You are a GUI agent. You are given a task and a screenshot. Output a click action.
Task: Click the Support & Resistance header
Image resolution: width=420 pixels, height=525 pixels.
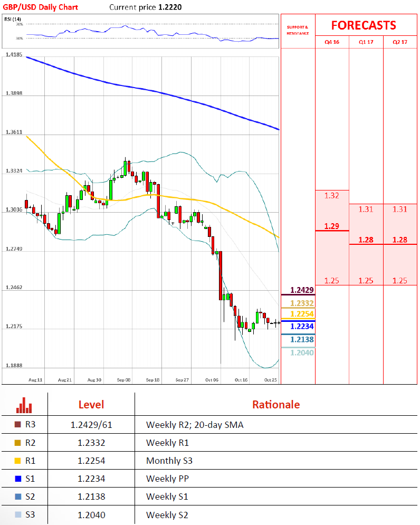click(298, 30)
